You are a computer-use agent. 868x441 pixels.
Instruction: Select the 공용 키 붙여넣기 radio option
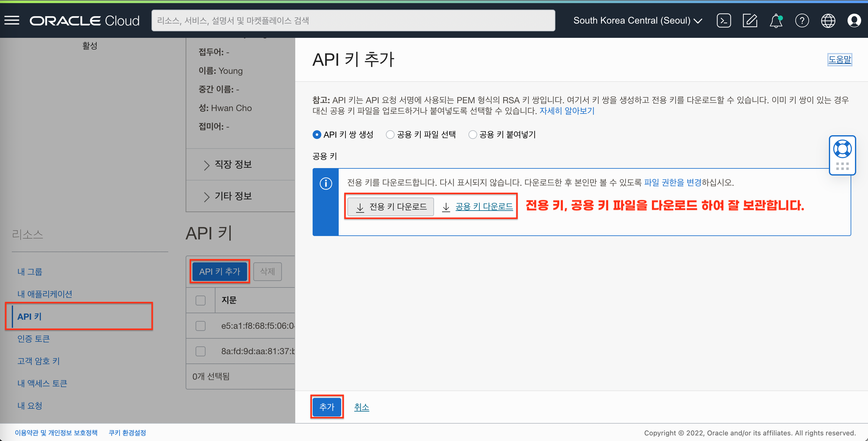[472, 135]
